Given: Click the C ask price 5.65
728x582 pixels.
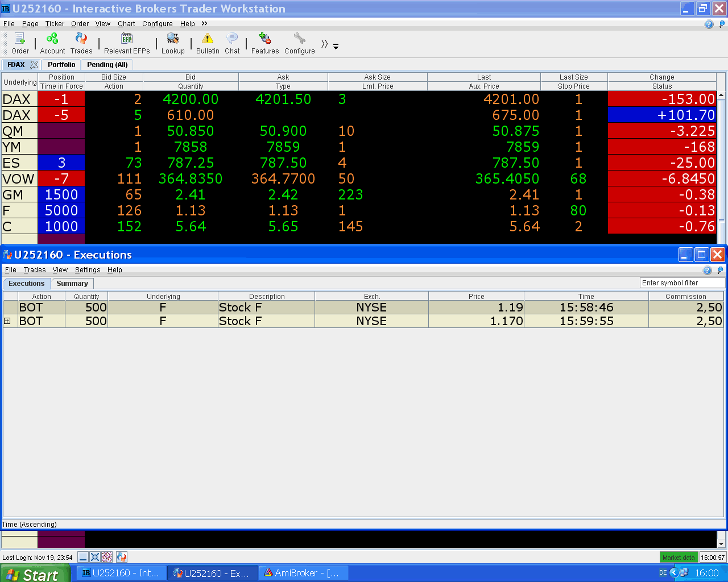Looking at the screenshot, I should (283, 226).
